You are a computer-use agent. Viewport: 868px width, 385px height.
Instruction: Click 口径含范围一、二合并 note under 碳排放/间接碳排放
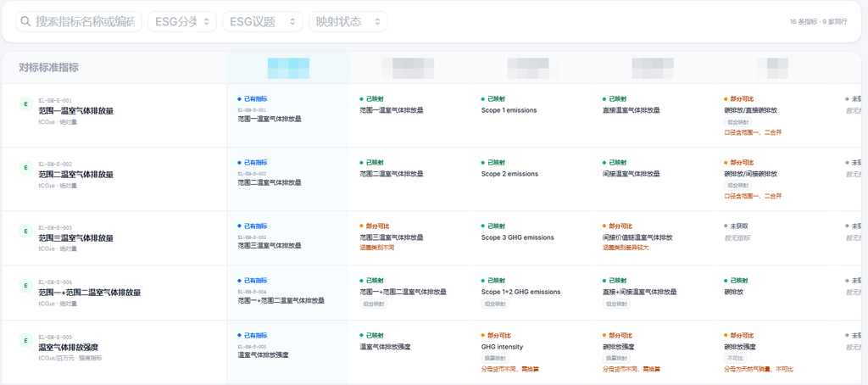click(753, 196)
